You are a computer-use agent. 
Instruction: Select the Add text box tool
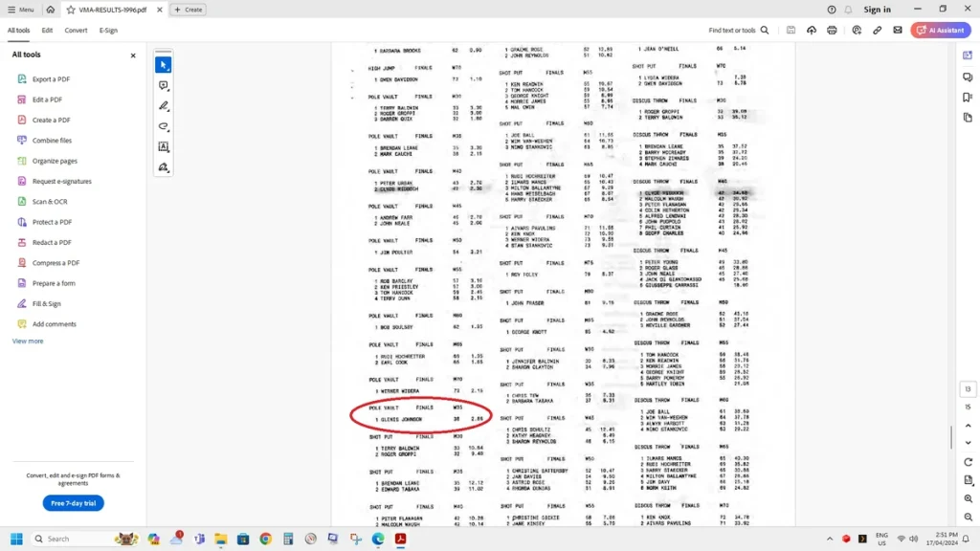164,147
